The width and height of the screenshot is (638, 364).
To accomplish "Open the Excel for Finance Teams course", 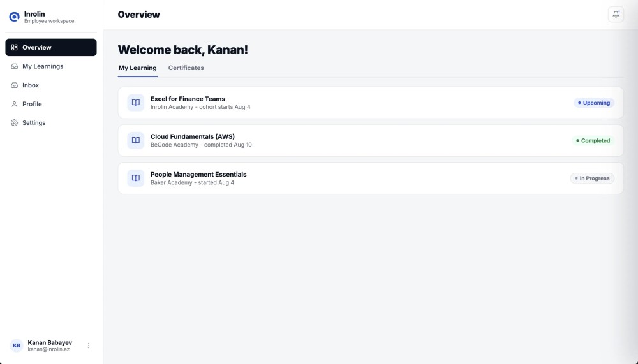I will click(371, 103).
